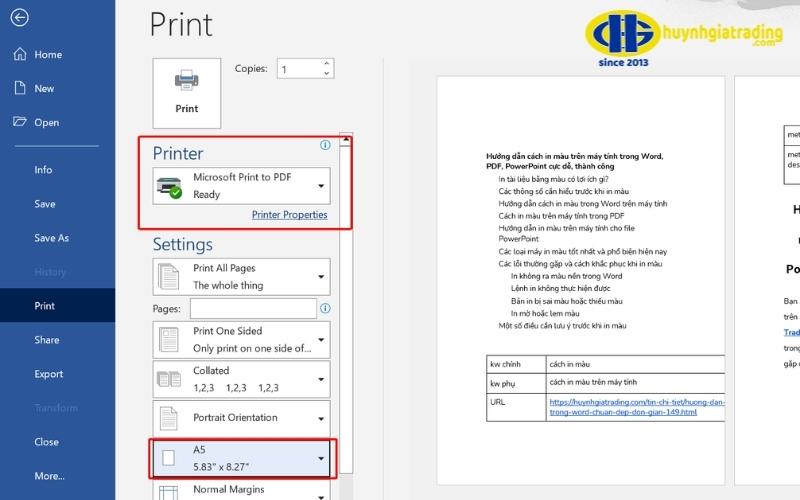The height and width of the screenshot is (500, 800).
Task: Select Save in the Backstage menu
Action: point(45,204)
